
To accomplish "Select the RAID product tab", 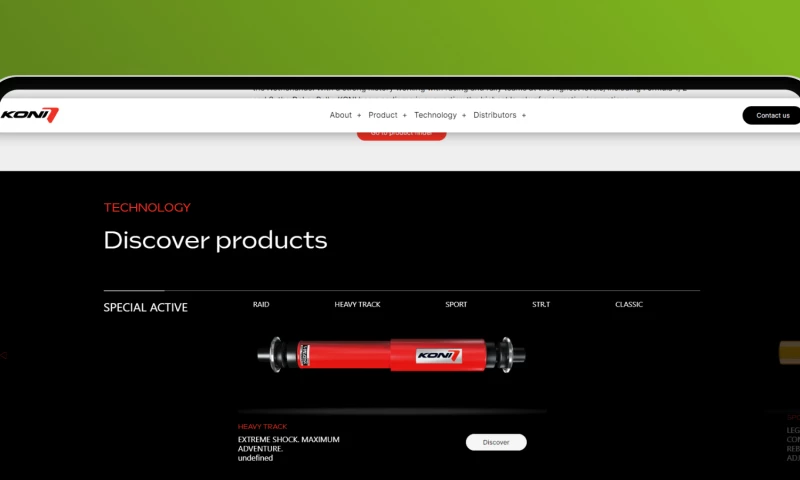I will click(x=261, y=305).
